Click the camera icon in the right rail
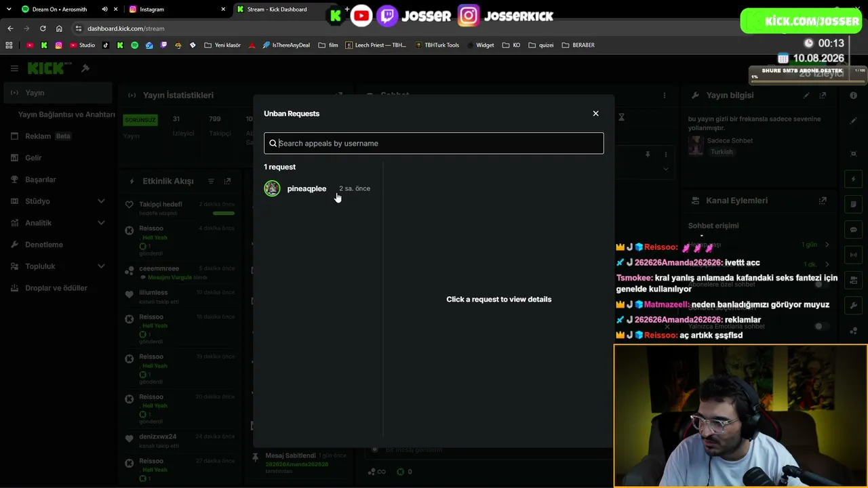Viewport: 868px width, 488px height. (x=854, y=280)
